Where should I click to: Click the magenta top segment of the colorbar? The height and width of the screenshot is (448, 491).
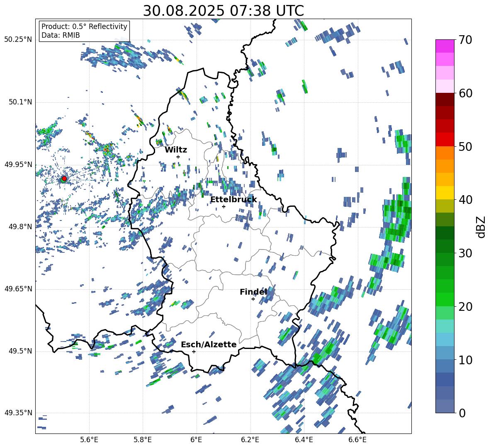pos(445,46)
